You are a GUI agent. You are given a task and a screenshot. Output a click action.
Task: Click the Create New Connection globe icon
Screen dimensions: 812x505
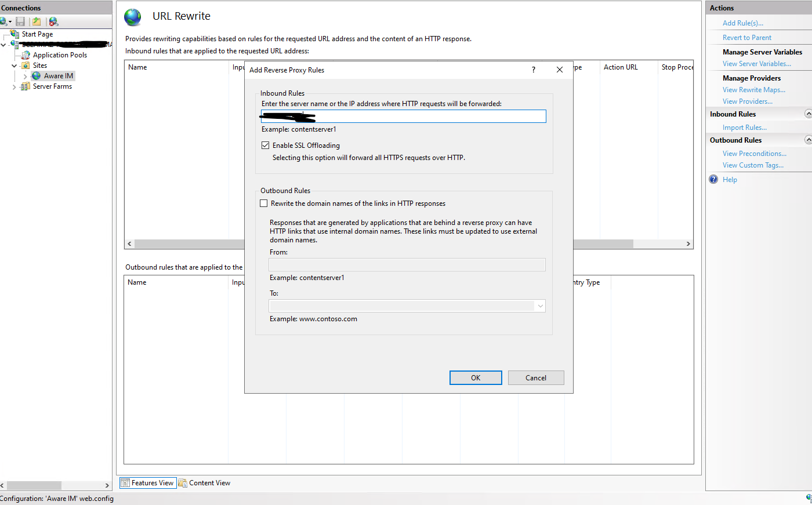[3, 21]
